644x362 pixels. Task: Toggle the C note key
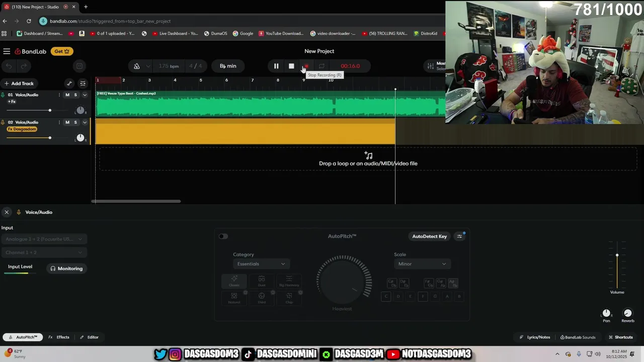pos(386,296)
